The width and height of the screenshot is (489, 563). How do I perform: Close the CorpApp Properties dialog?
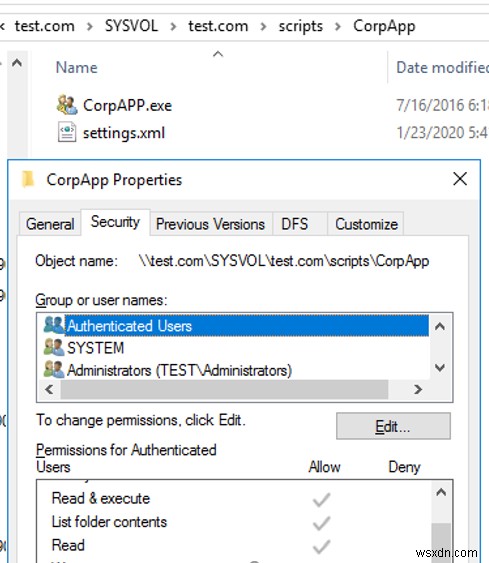coord(460,179)
